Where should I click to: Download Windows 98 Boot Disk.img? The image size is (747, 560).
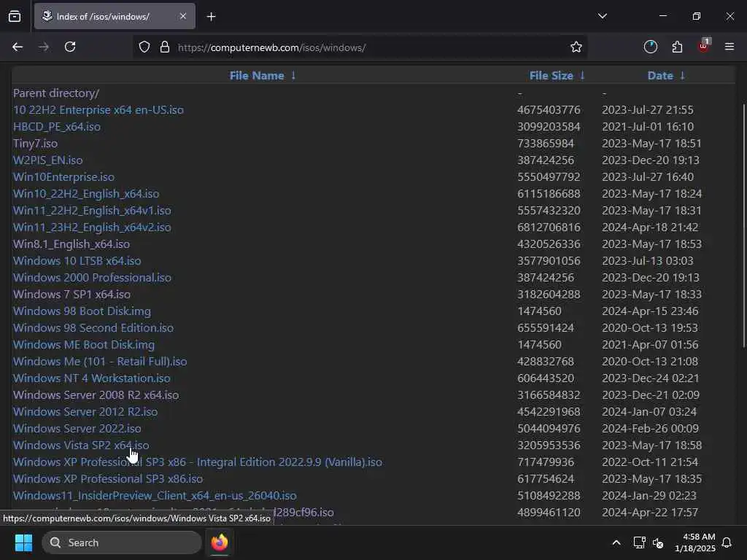[x=82, y=311]
